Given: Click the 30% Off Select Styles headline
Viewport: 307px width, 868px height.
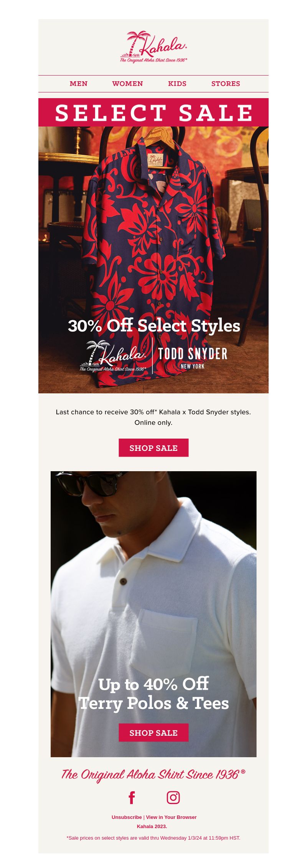Looking at the screenshot, I should (x=154, y=326).
